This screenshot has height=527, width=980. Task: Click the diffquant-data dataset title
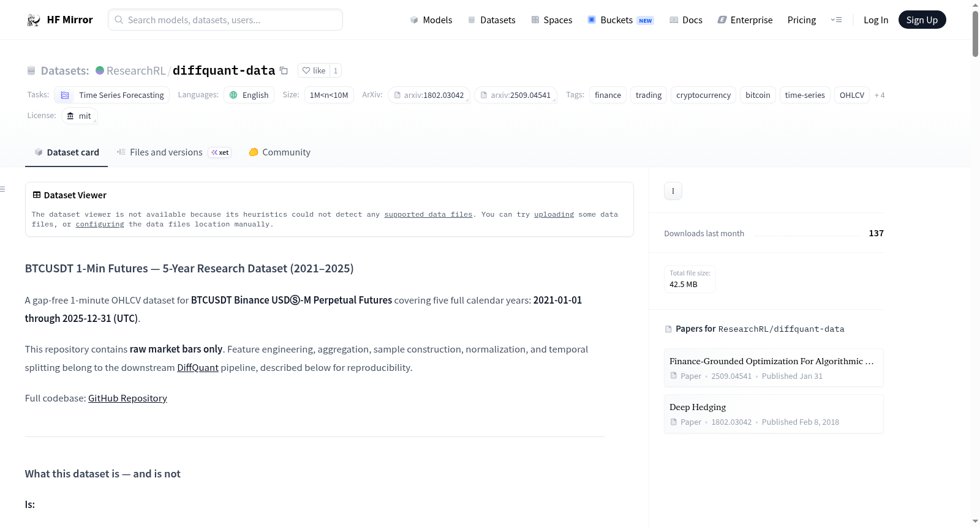(x=224, y=70)
